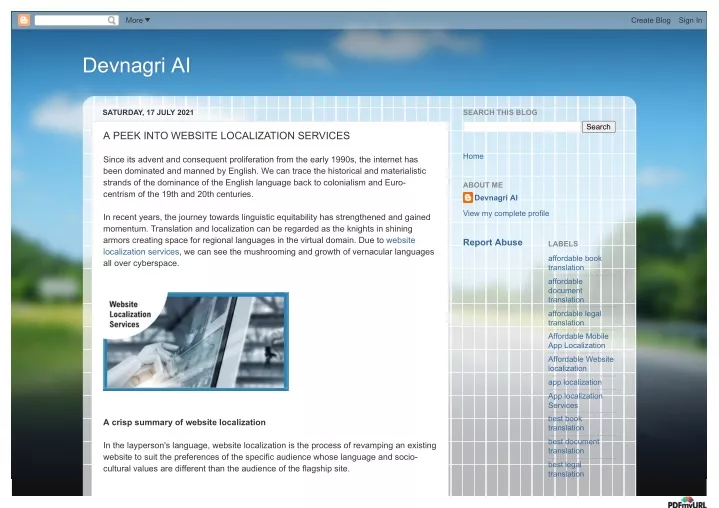
Task: Open the best book translation label
Action: tap(566, 423)
